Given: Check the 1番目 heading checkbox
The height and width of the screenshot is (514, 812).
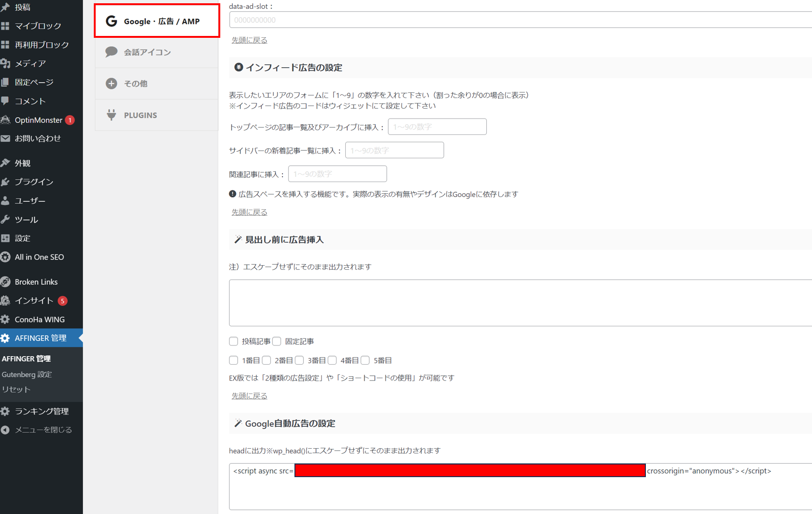Looking at the screenshot, I should click(x=233, y=360).
